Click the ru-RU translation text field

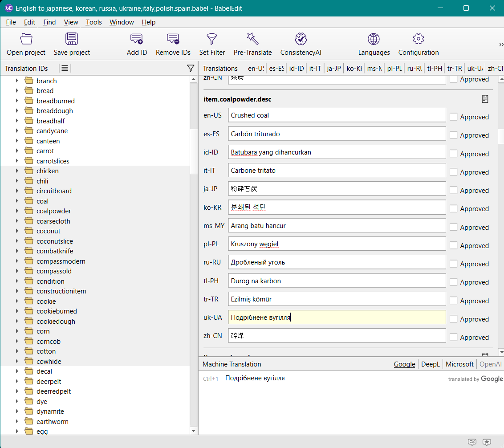[337, 262]
